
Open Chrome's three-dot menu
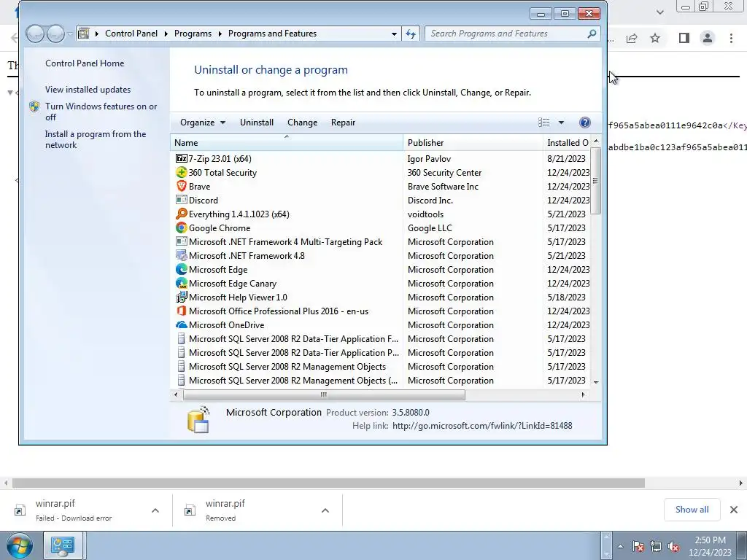(x=731, y=38)
